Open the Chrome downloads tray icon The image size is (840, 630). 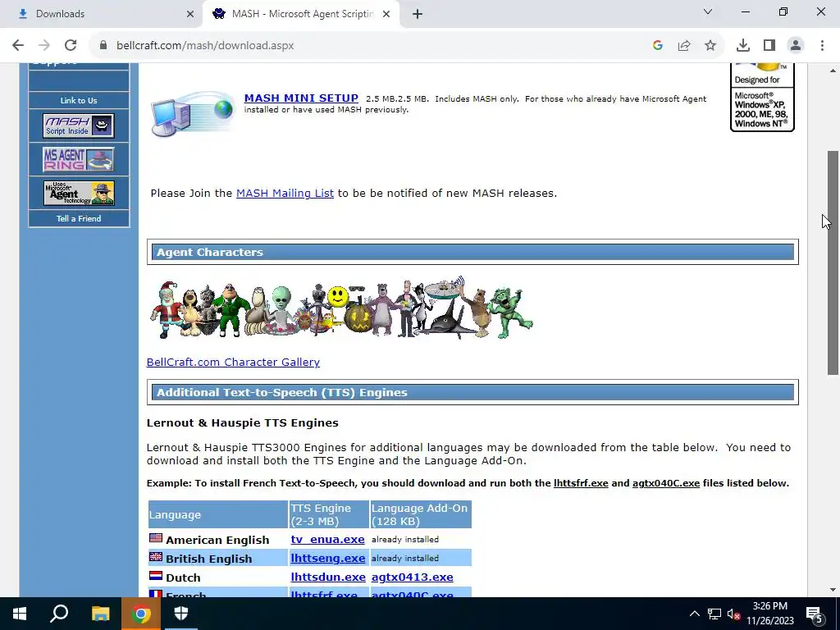[x=743, y=46]
